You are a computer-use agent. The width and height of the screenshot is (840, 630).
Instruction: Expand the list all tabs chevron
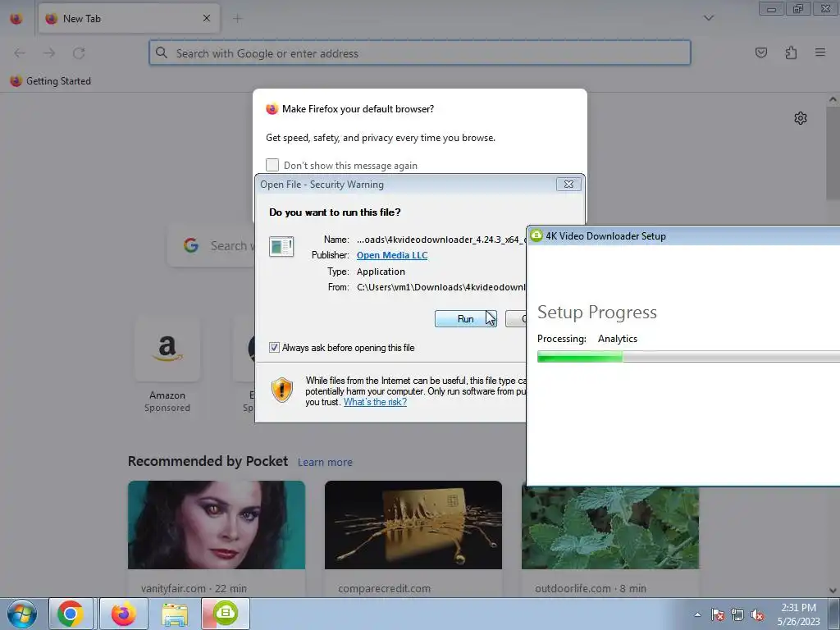click(x=708, y=18)
